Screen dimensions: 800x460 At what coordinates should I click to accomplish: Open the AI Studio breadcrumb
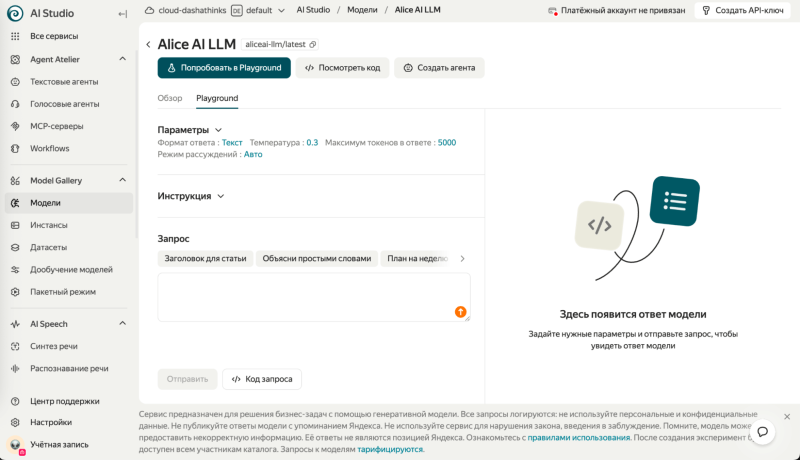click(x=313, y=10)
